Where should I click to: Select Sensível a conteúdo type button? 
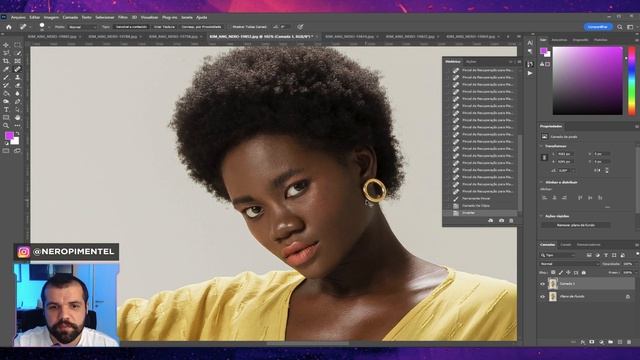click(x=131, y=27)
